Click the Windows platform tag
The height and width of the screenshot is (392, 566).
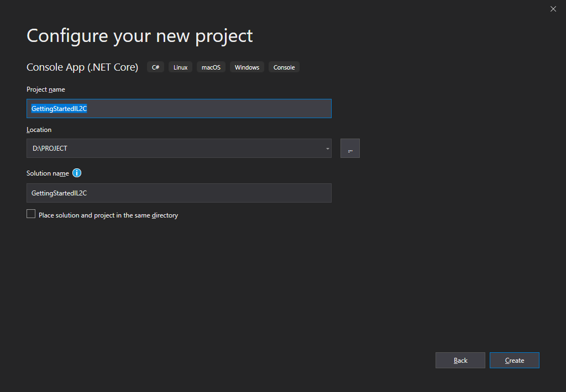pos(247,67)
